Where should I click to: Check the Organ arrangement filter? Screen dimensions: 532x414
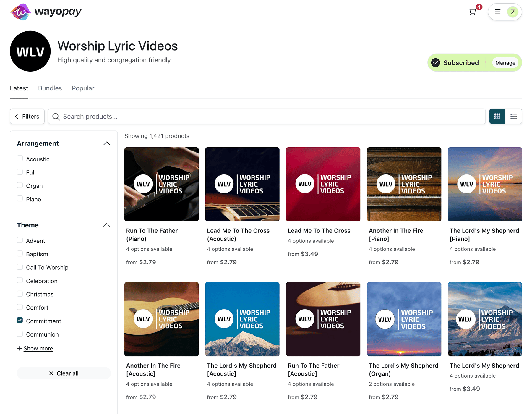pyautogui.click(x=20, y=185)
